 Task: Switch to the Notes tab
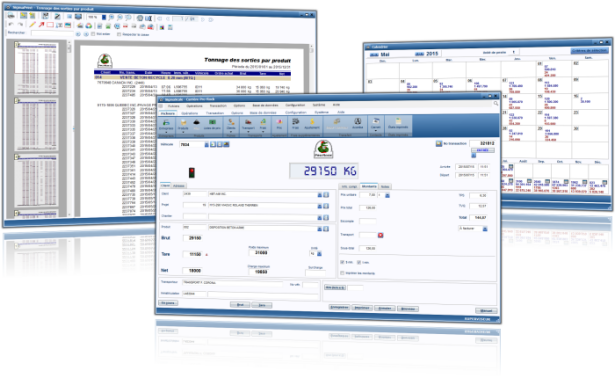coord(385,187)
